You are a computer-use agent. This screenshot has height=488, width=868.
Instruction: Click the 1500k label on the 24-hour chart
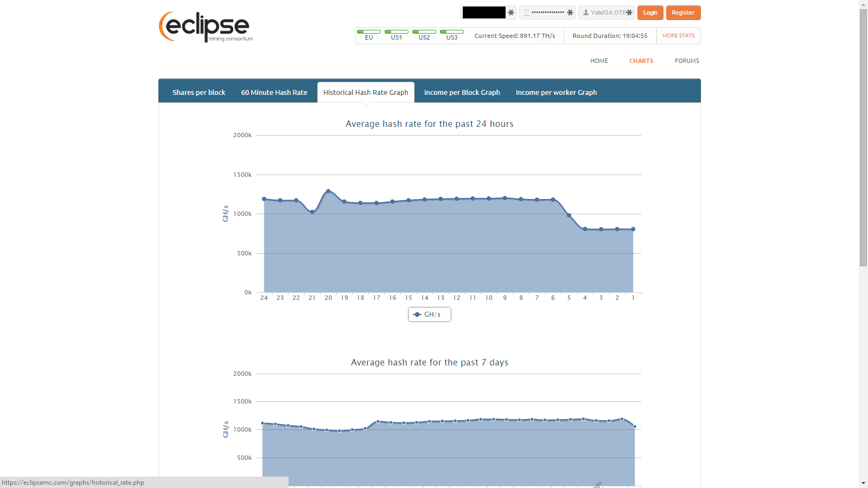pos(242,175)
